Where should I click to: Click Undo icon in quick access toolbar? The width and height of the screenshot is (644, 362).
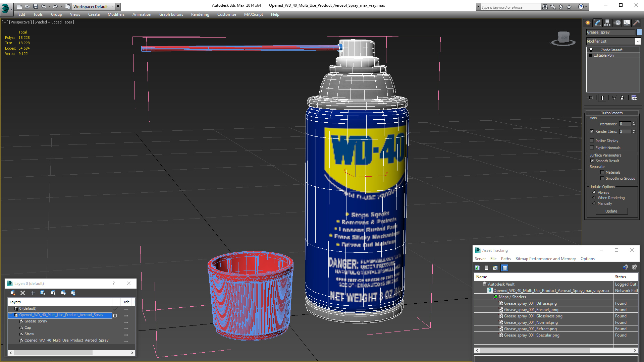pyautogui.click(x=44, y=6)
